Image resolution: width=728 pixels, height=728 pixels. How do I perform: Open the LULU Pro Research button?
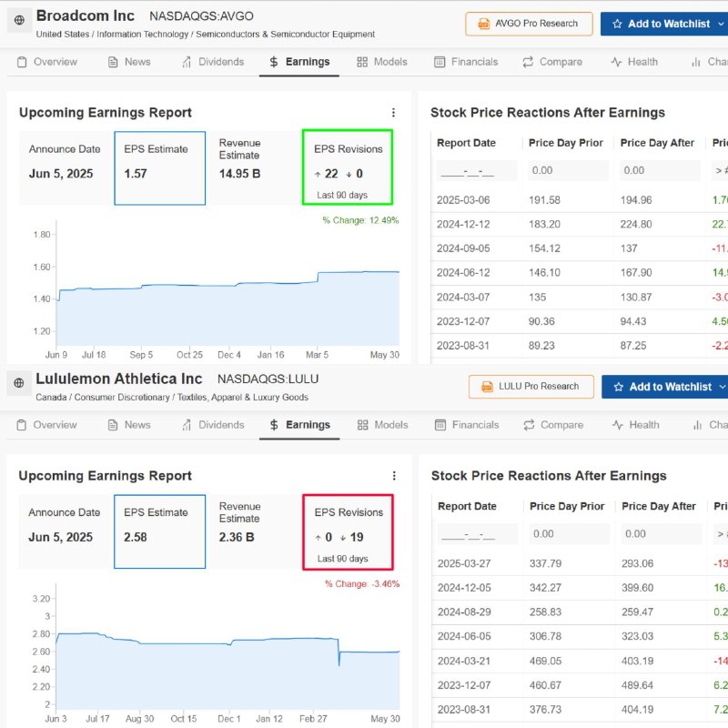click(x=531, y=387)
